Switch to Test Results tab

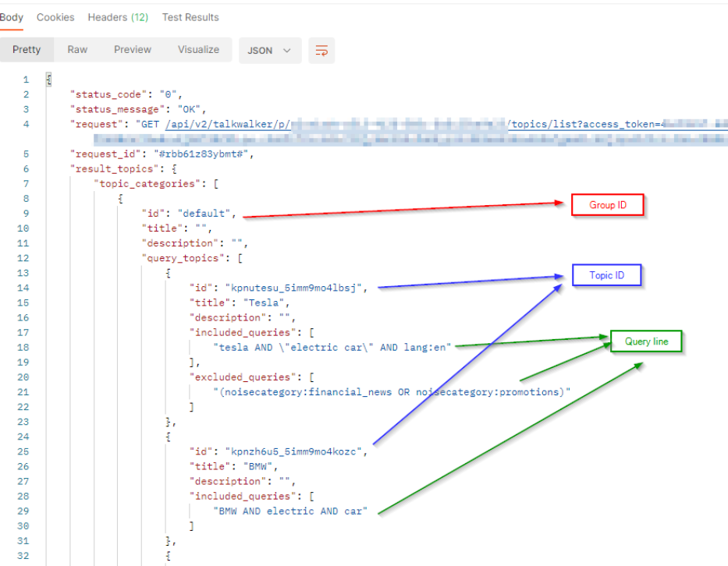(x=190, y=17)
